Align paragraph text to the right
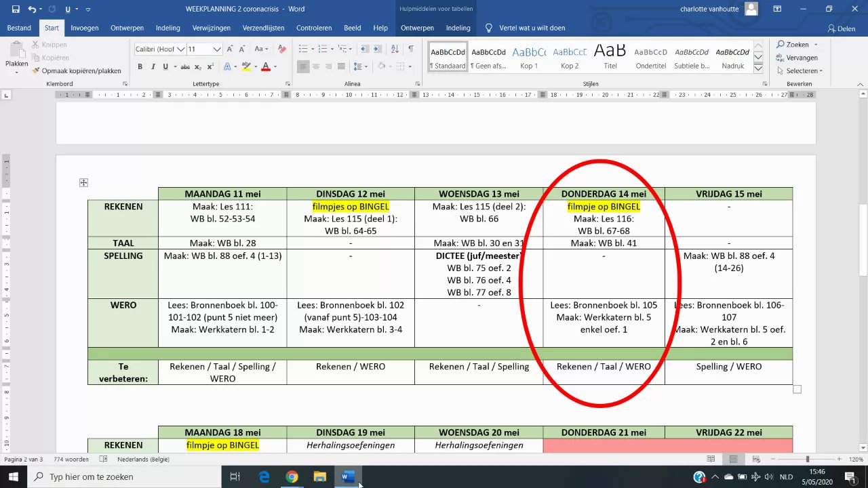 [329, 67]
